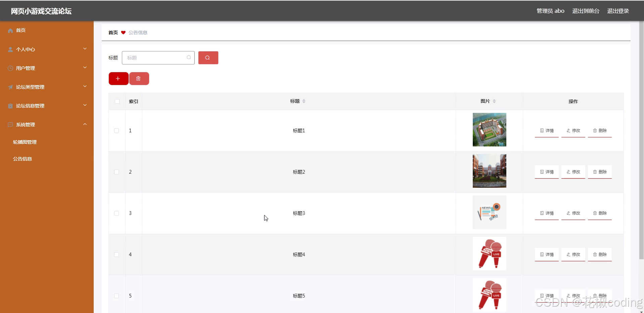644x313 pixels.
Task: Click the 标题5 title cell
Action: pyautogui.click(x=299, y=296)
